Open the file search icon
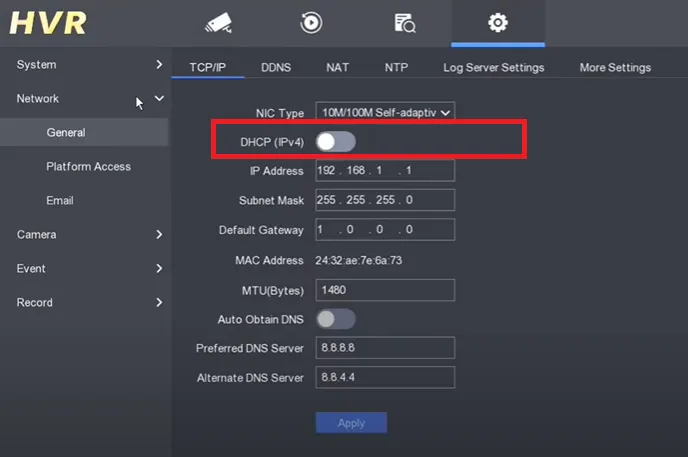 tap(405, 23)
